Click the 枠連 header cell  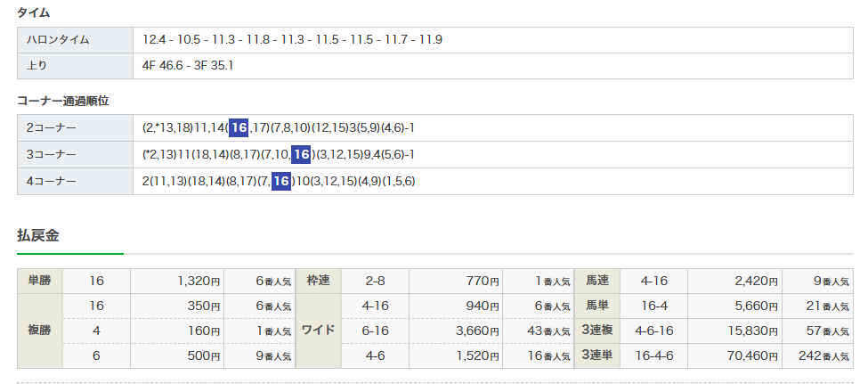tap(318, 282)
